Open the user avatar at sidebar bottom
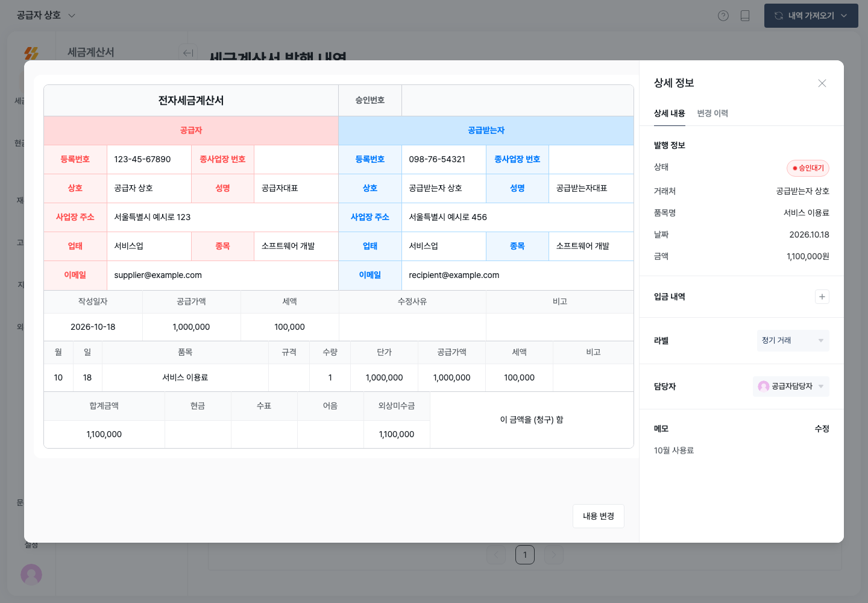The height and width of the screenshot is (603, 868). click(31, 574)
